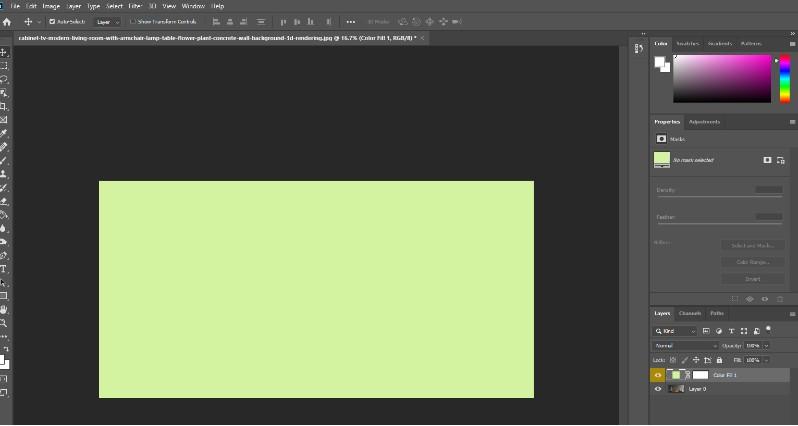The image size is (798, 426).
Task: Open the Properties panel flyout menu
Action: (x=792, y=122)
